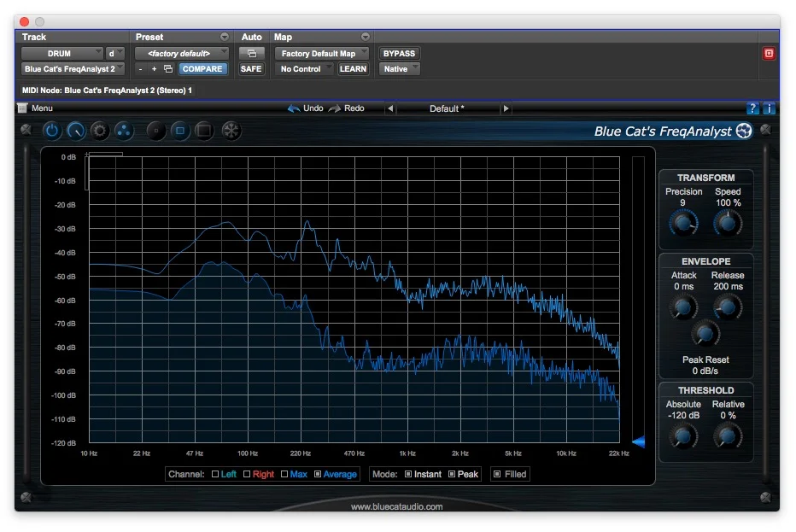Click the large square full-view icon

[x=203, y=131]
